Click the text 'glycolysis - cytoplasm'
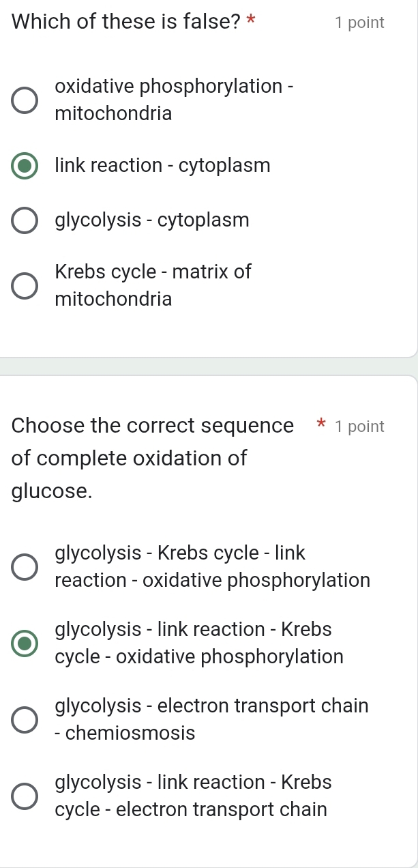Viewport: 418px width, 868px height. [x=152, y=220]
